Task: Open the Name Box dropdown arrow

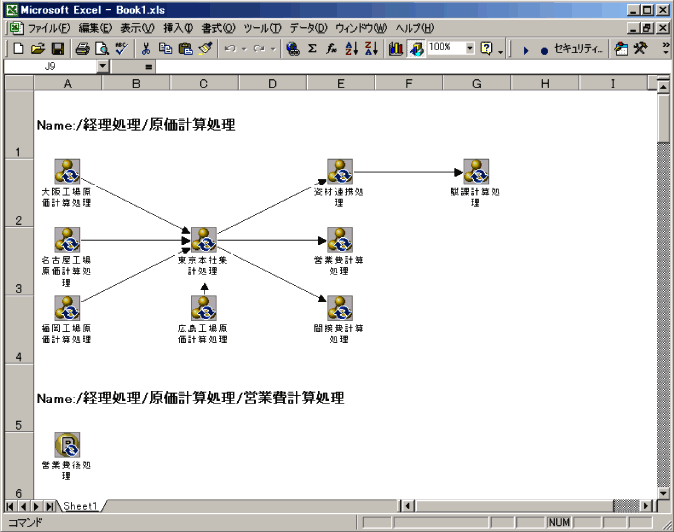Action: pyautogui.click(x=102, y=67)
